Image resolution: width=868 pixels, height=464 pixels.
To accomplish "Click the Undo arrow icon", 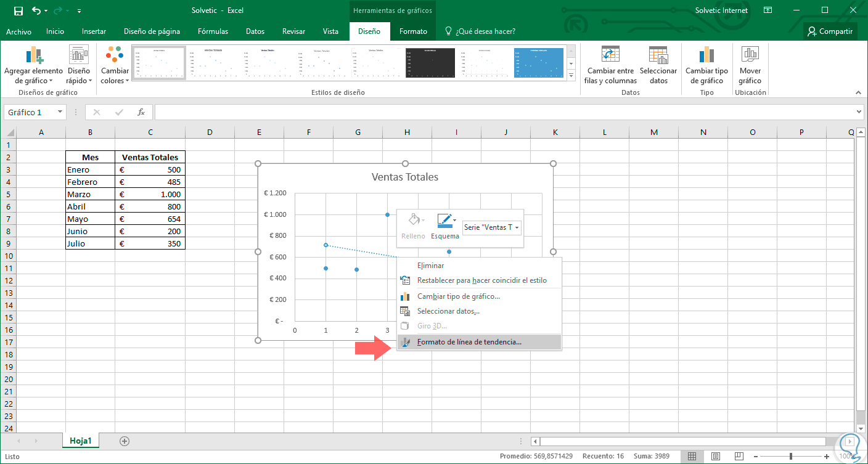I will pos(36,10).
